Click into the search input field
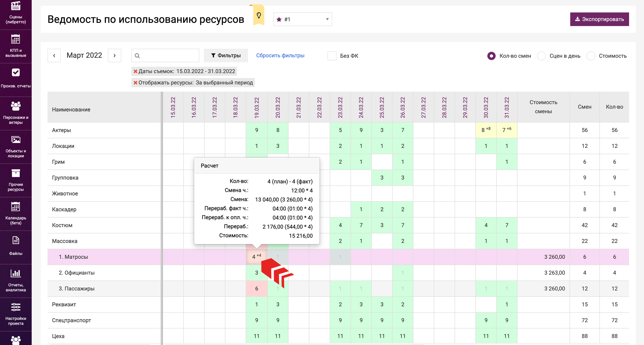 pos(165,55)
